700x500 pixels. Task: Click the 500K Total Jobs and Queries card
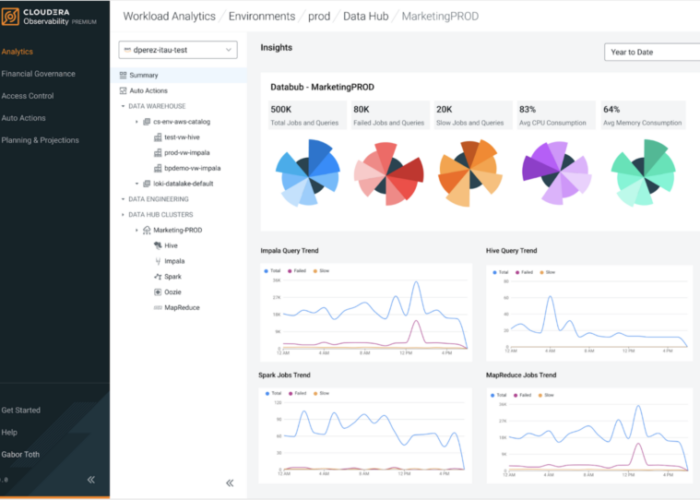[307, 116]
